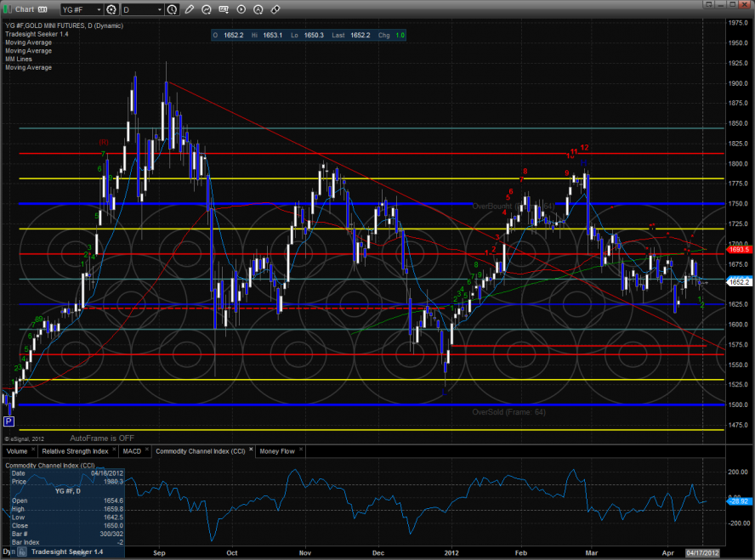The height and width of the screenshot is (560, 755).
Task: Click the green chart window indicator icon
Action: (x=9, y=10)
